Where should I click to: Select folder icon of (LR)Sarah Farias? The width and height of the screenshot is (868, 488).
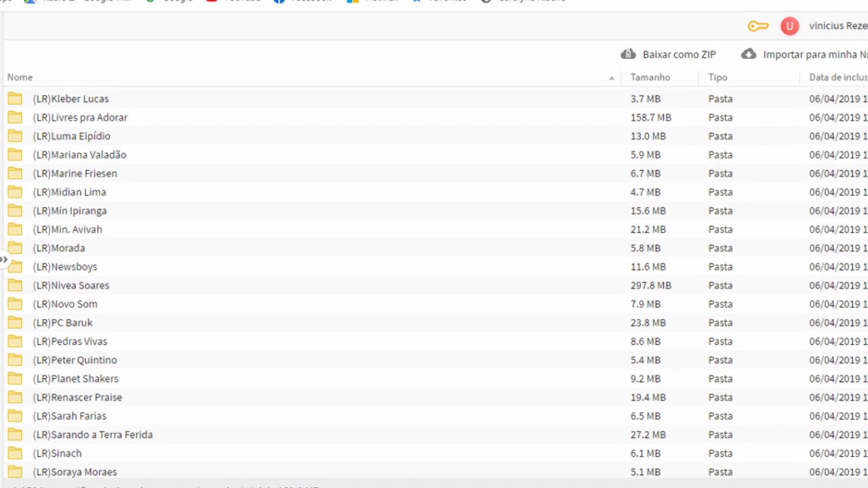(x=15, y=415)
